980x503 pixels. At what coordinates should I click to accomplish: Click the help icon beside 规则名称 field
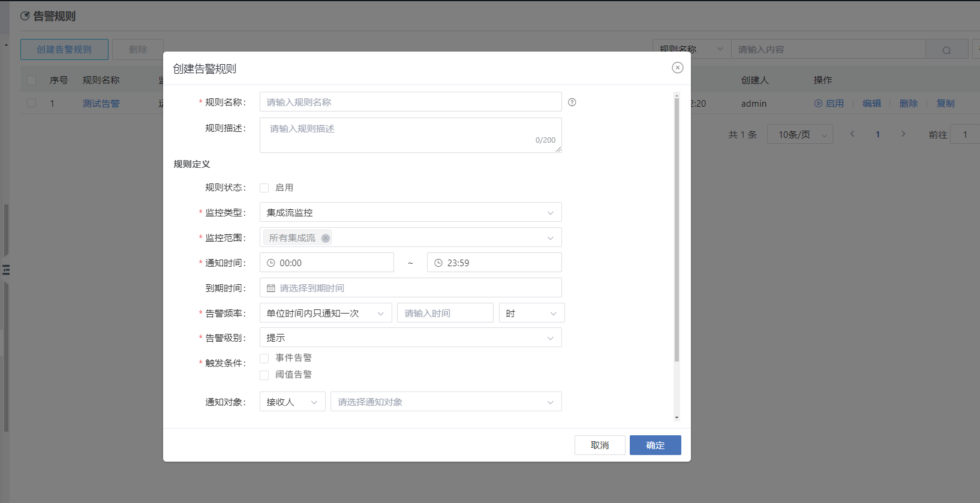572,103
